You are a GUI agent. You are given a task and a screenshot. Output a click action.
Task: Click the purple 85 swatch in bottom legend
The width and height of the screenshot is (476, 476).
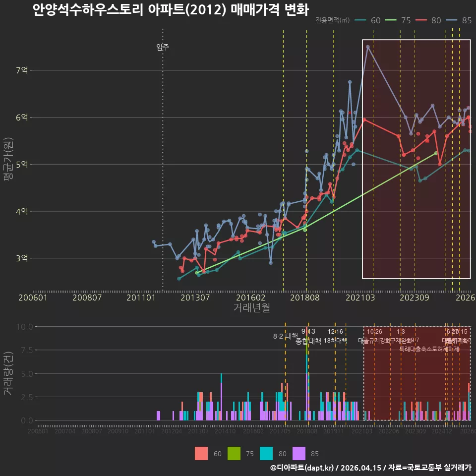[298, 454]
